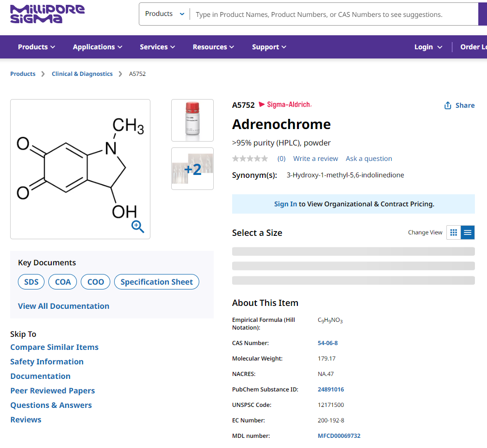The height and width of the screenshot is (448, 487).
Task: Click the Adrenochrome product title
Action: click(x=281, y=125)
